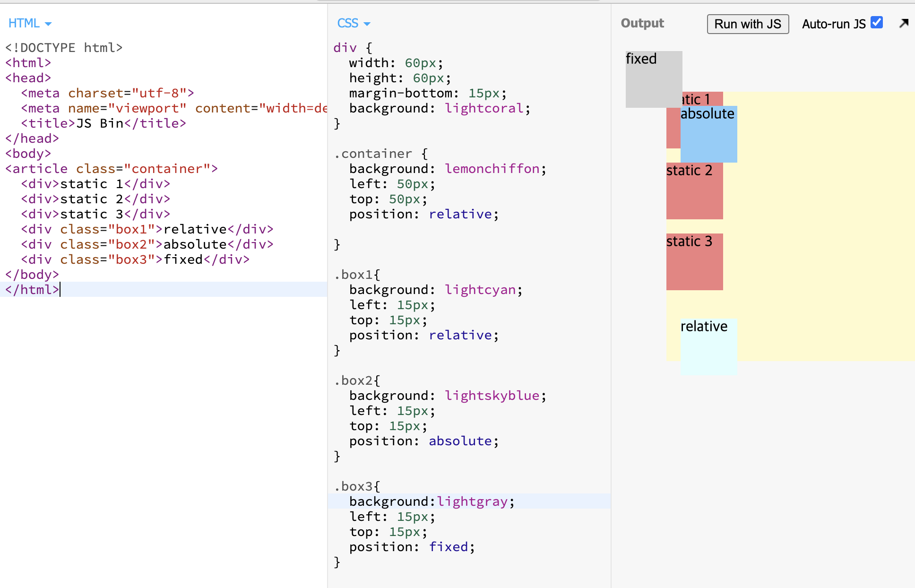Click the Auto-run JS label text
This screenshot has width=915, height=588.
(x=833, y=24)
